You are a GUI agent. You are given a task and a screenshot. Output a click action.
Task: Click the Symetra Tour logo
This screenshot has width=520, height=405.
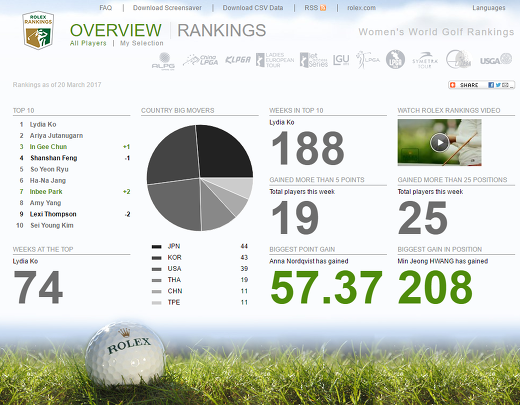tap(425, 60)
